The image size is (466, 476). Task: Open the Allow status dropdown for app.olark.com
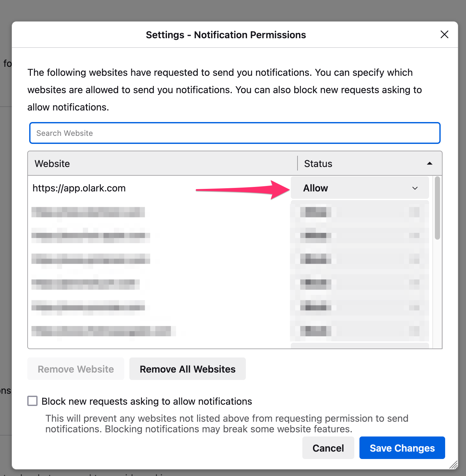pos(359,188)
